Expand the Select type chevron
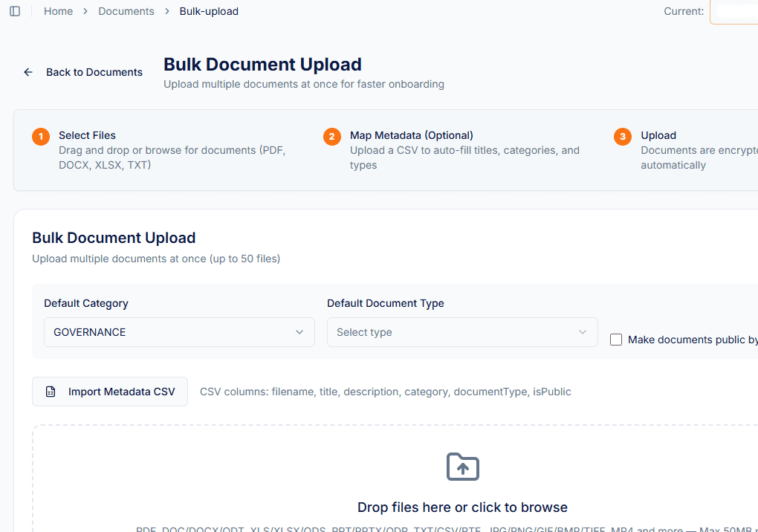Viewport: 758px width, 532px height. point(583,332)
